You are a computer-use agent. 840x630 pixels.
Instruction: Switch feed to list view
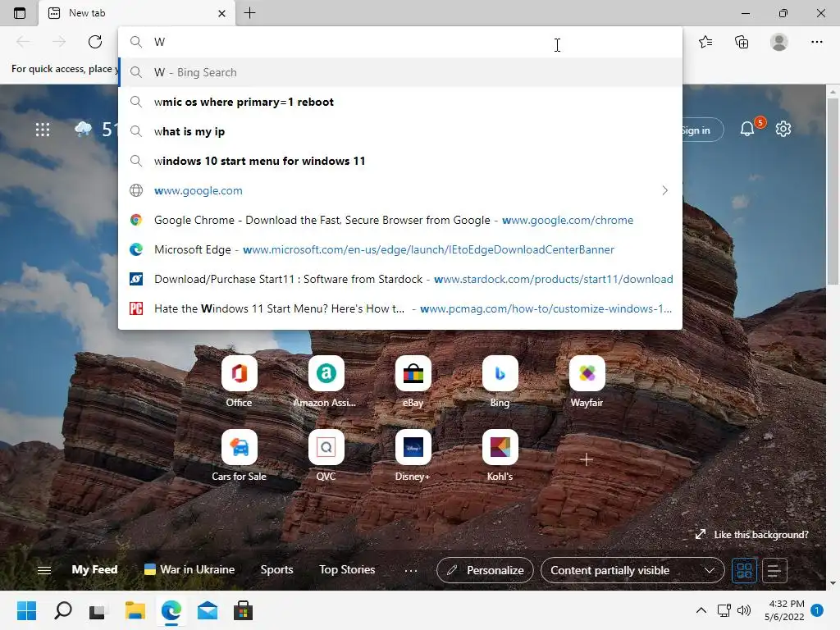pos(774,571)
